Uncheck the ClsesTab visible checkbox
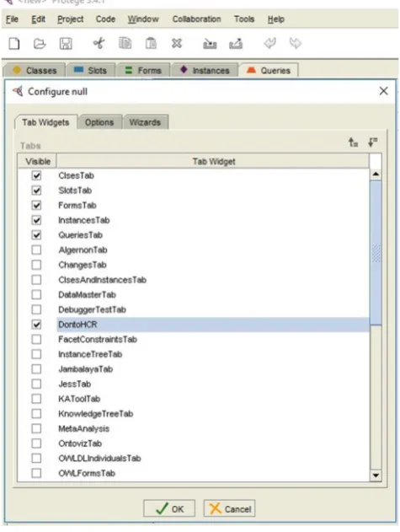The image size is (400, 532). point(36,175)
